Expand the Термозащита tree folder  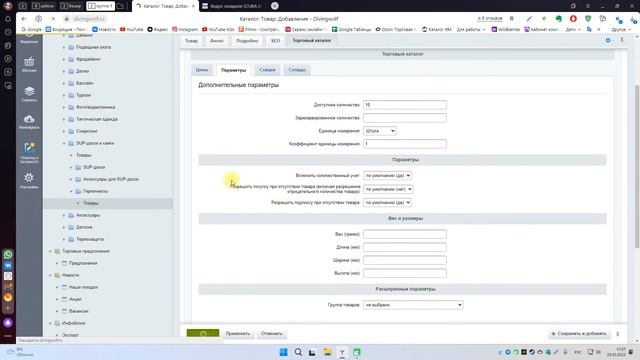pos(64,239)
